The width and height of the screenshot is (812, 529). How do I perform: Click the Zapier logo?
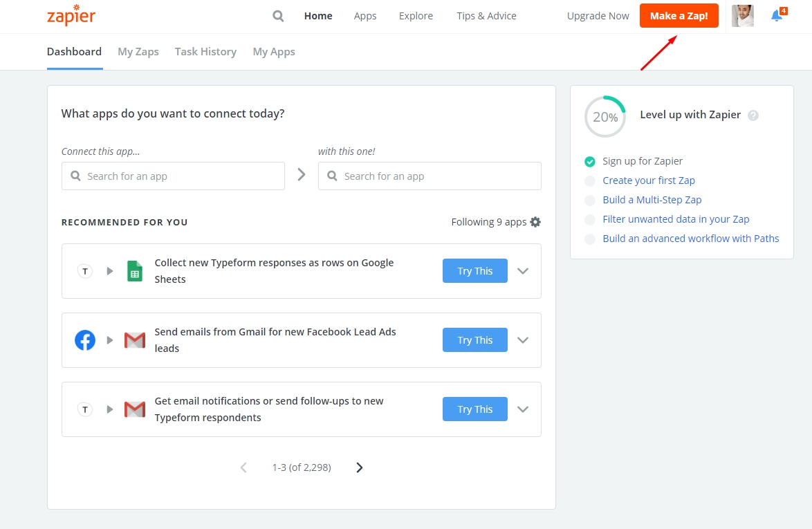71,17
